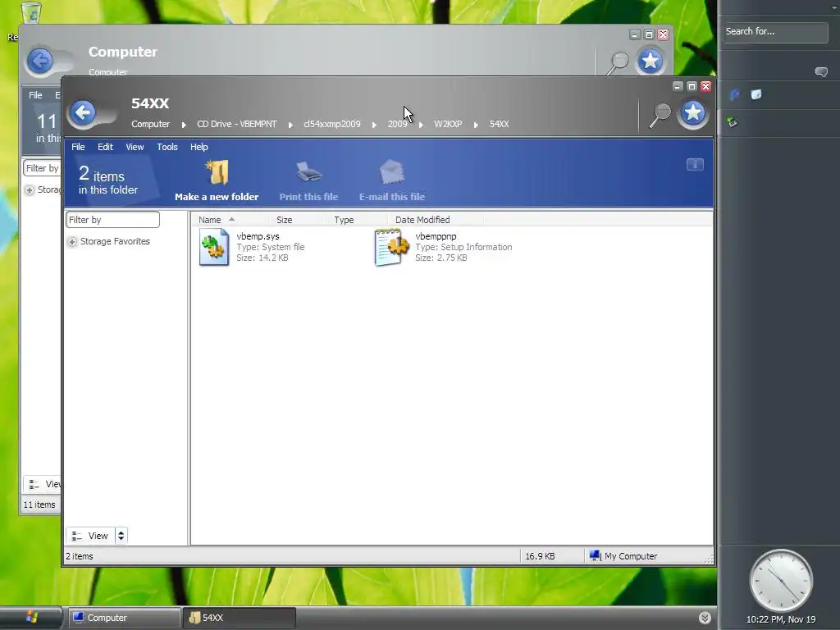Viewport: 840px width, 630px height.
Task: Click the blue pin icon in sidebar
Action: pyautogui.click(x=734, y=95)
